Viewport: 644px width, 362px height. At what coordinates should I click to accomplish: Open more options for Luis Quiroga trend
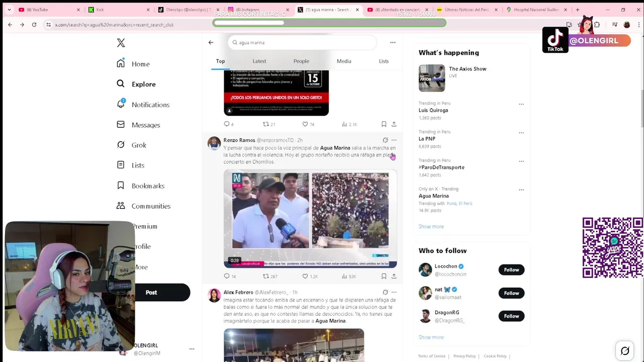(x=521, y=105)
